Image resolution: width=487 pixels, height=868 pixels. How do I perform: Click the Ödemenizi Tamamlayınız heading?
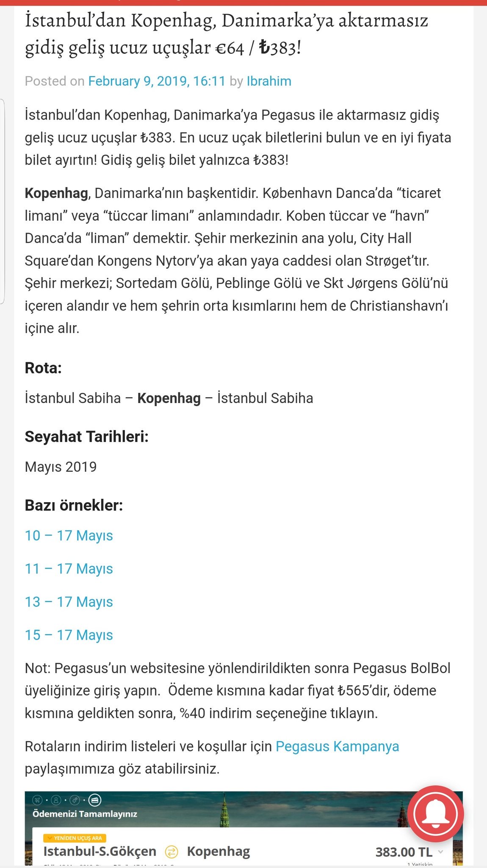pos(85,814)
